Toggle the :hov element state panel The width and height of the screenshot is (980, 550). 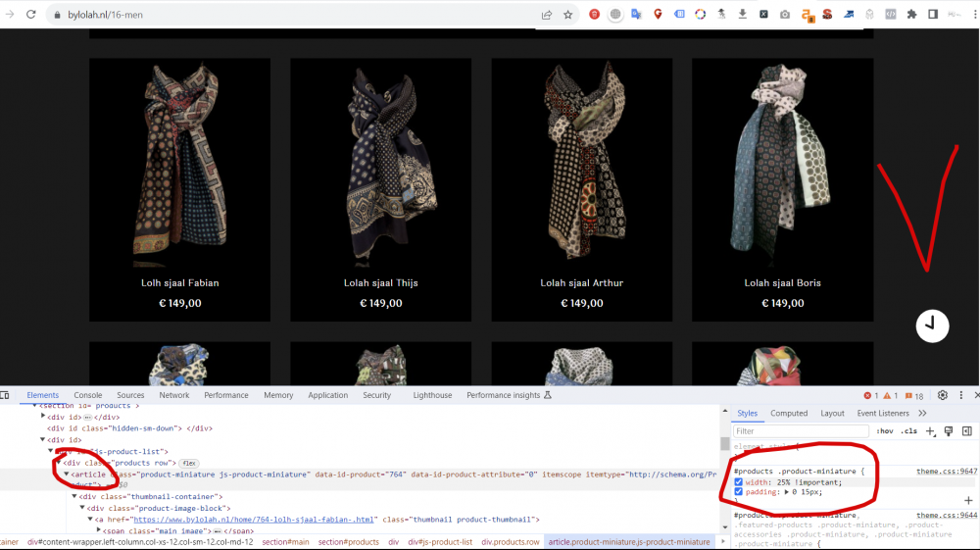pyautogui.click(x=884, y=431)
